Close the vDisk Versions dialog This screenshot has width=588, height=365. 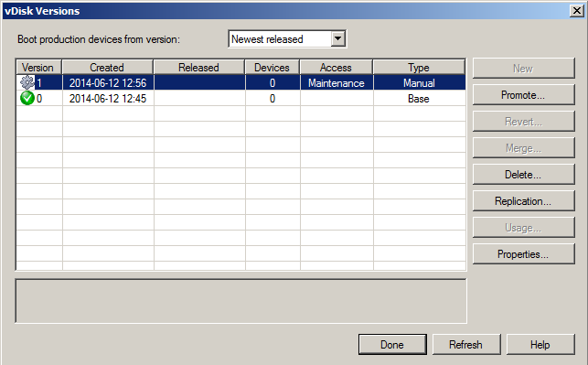coord(577,10)
